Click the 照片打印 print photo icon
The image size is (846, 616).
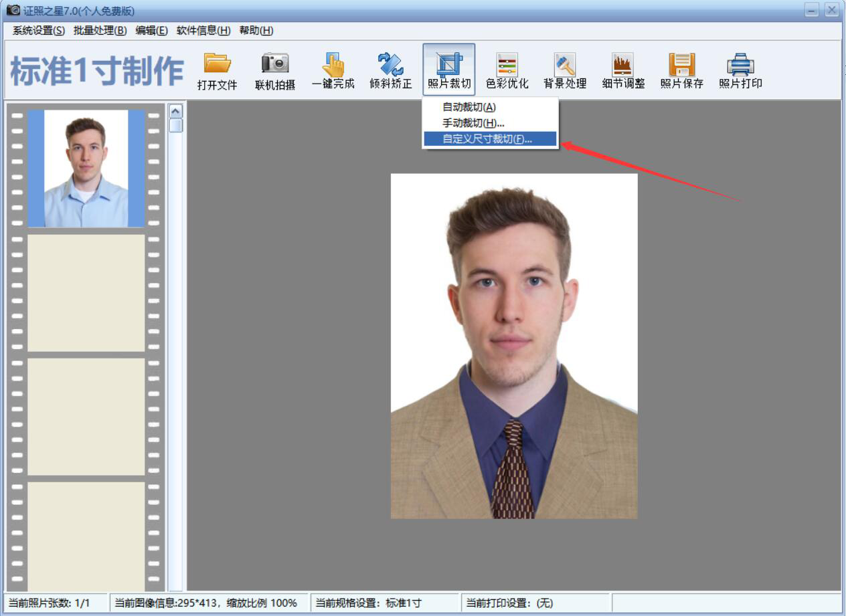click(x=740, y=64)
